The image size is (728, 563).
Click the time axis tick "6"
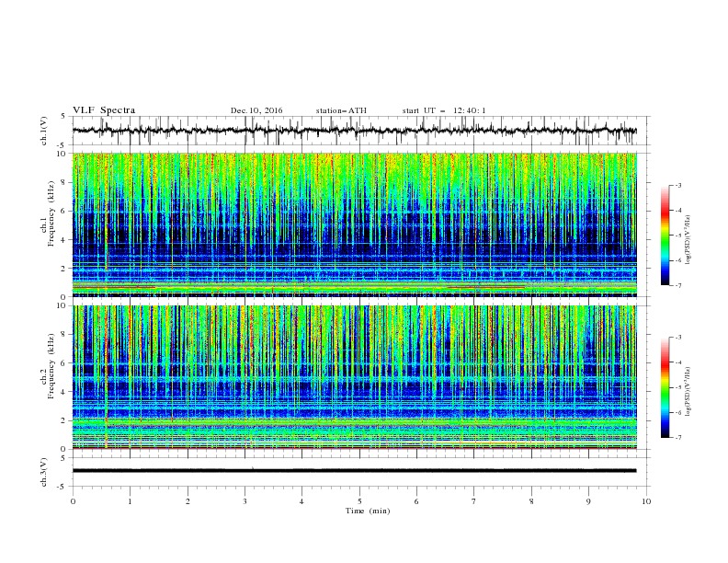pyautogui.click(x=416, y=501)
